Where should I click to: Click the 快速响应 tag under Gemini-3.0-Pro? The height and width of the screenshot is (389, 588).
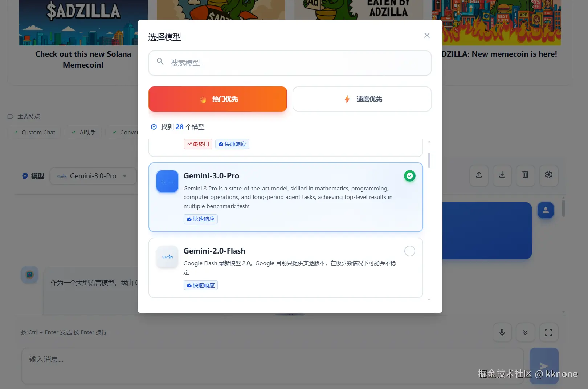(x=201, y=219)
